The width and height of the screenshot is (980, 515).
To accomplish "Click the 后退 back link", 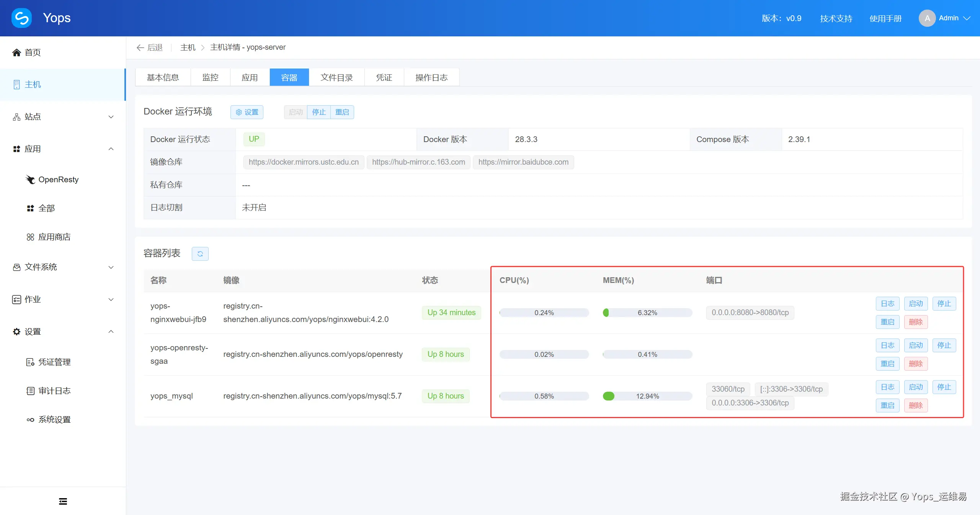I will (x=150, y=47).
